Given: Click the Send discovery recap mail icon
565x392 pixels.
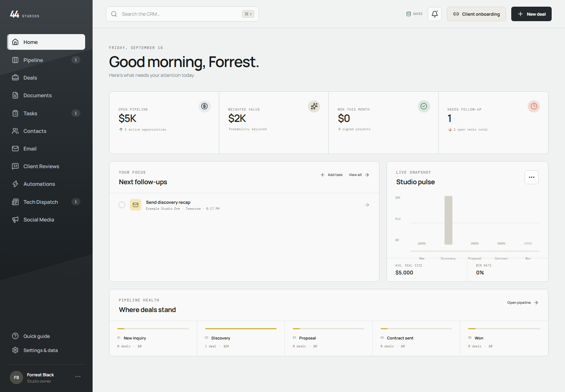Looking at the screenshot, I should pos(135,205).
